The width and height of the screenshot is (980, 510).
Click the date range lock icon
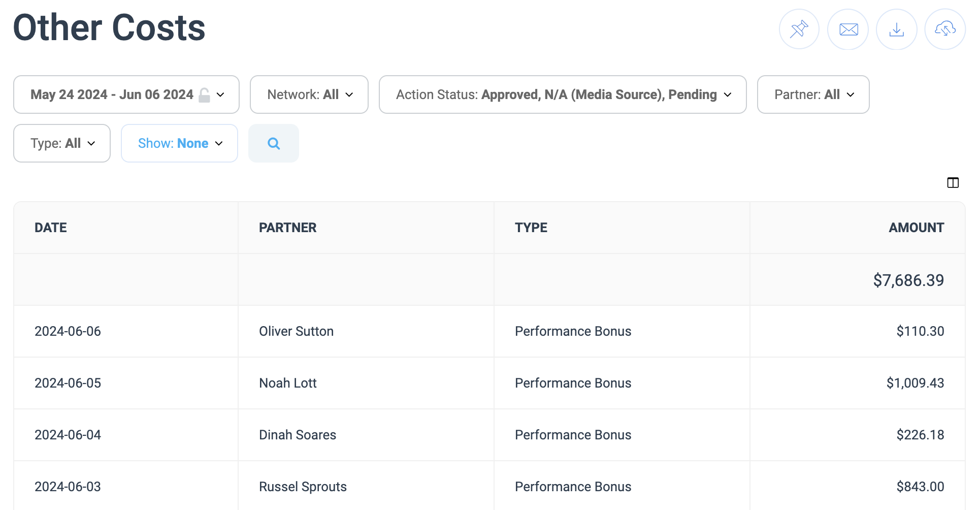pos(204,95)
